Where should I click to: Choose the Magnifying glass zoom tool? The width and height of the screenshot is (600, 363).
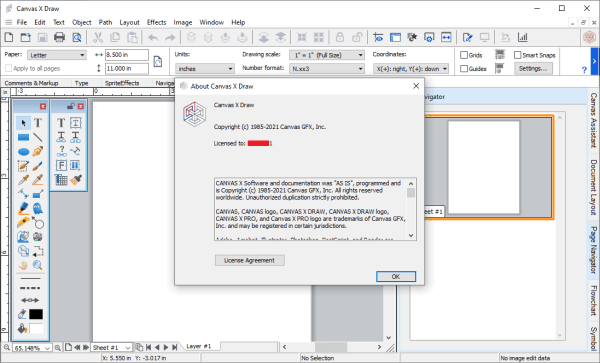38,265
